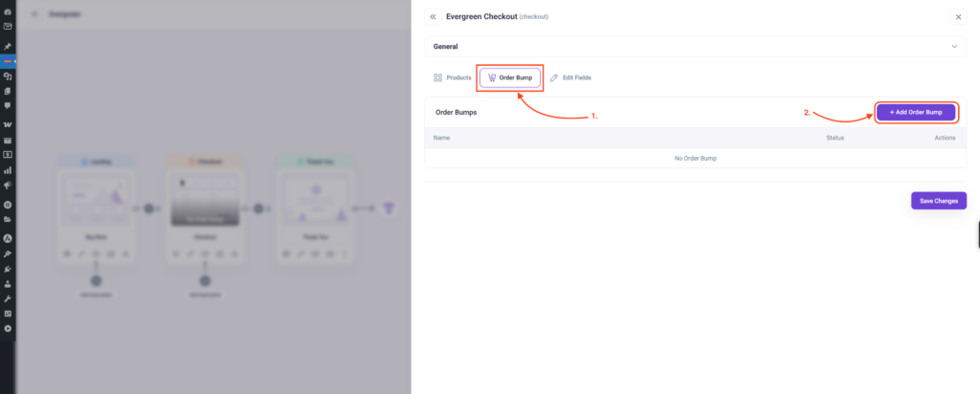Select the Order Bump tab
The width and height of the screenshot is (980, 394).
[x=509, y=77]
